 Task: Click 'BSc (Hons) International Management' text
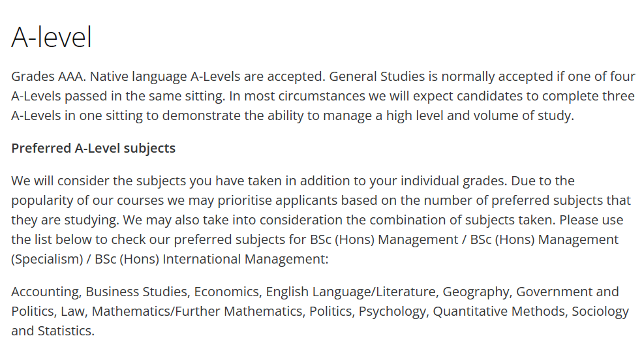point(210,260)
